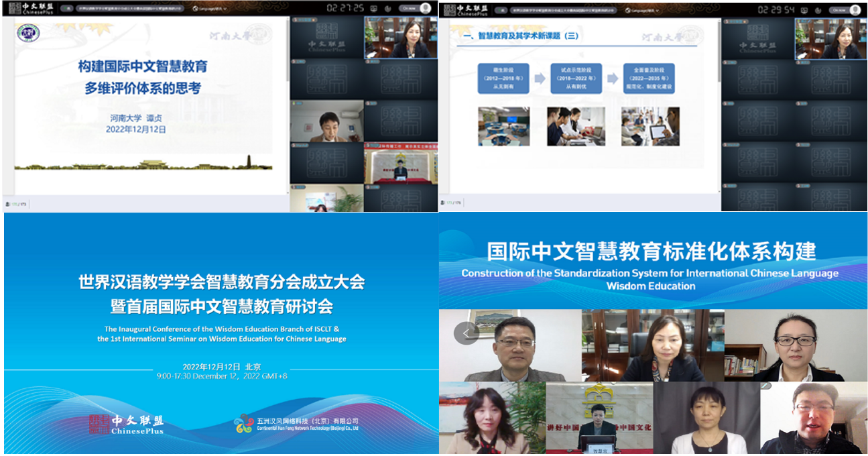Click the previous arrow on the speaker video grid
This screenshot has height=456, width=868.
tap(467, 333)
